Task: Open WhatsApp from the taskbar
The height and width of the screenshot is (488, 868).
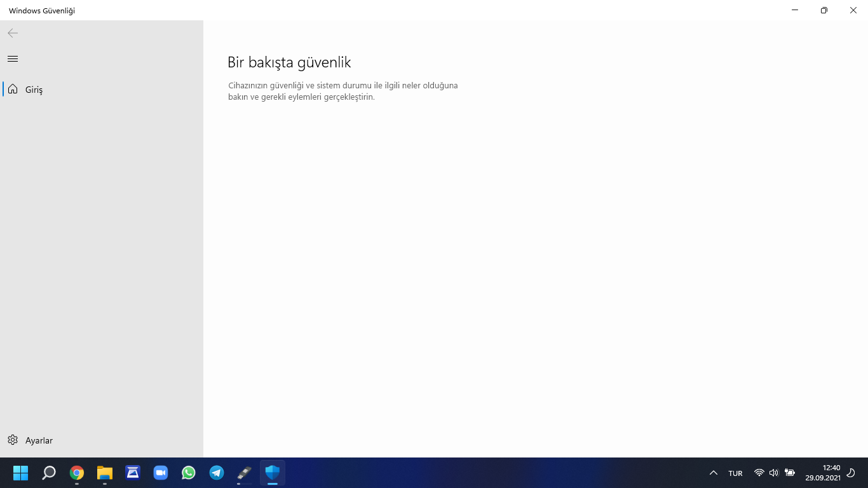Action: click(189, 473)
